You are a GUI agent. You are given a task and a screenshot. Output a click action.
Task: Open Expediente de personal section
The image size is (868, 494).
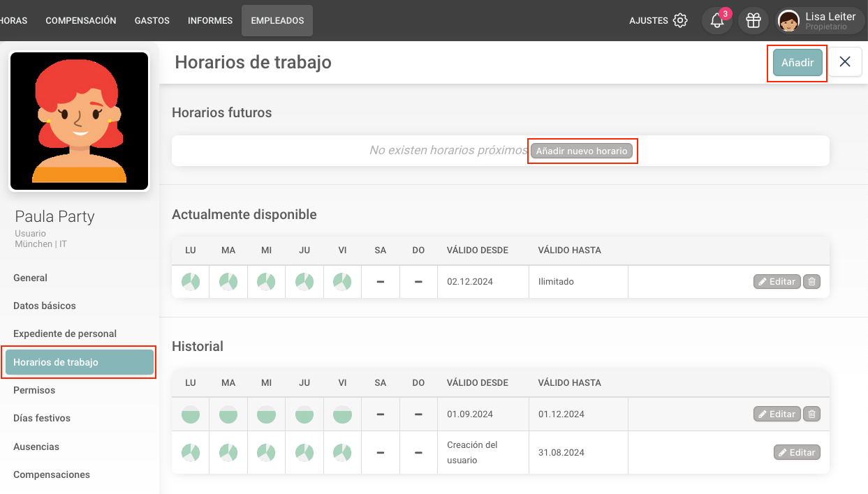coord(65,334)
